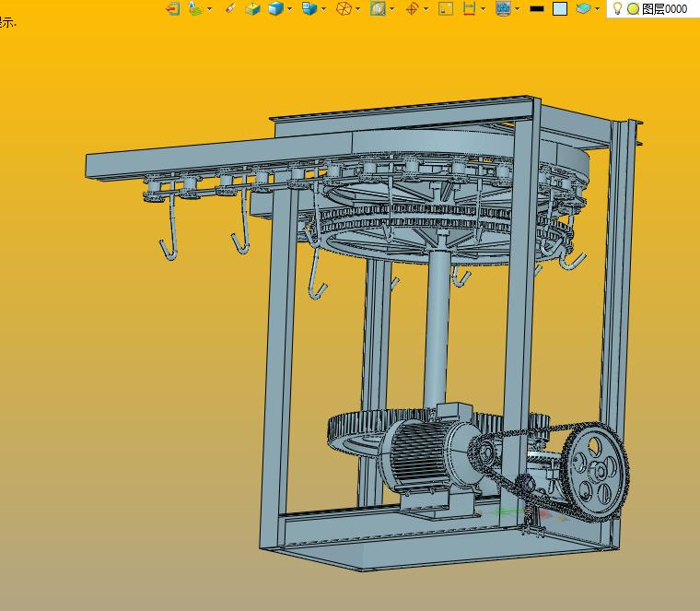Click the yellow circle layer color indicator
Screen dimensions: 700x611
[633, 8]
